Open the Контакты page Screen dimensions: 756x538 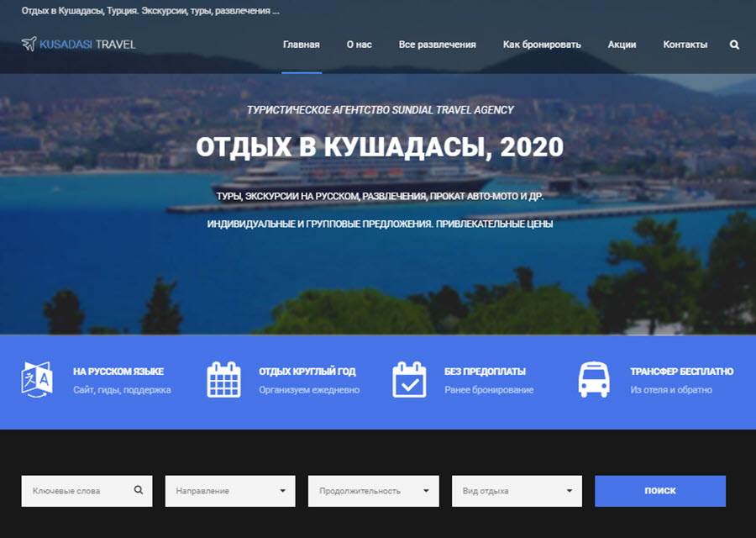[685, 45]
